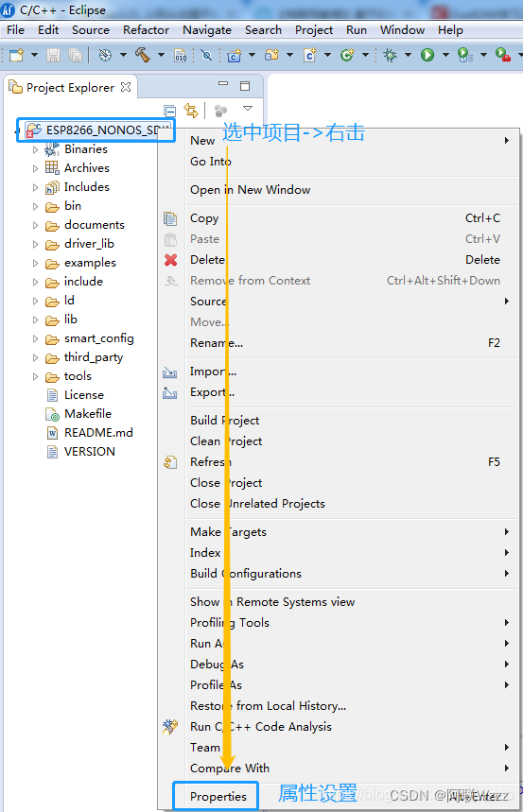
Task: Choose Build Project in context menu
Action: pyautogui.click(x=338, y=421)
